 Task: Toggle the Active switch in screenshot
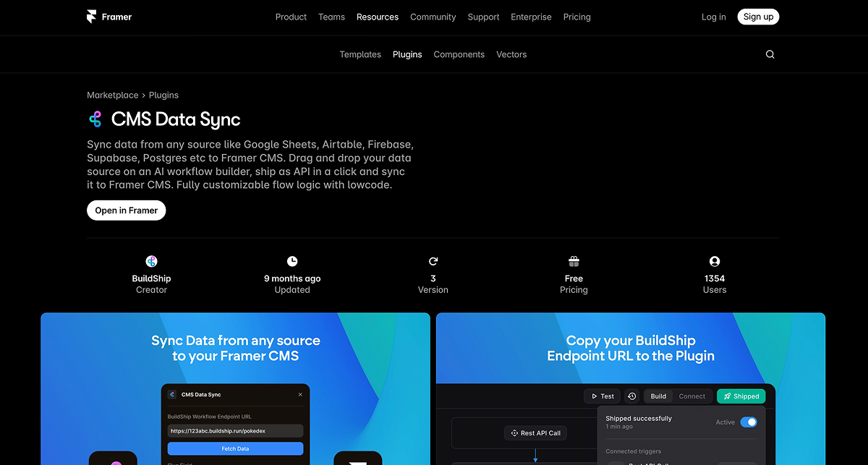[749, 422]
